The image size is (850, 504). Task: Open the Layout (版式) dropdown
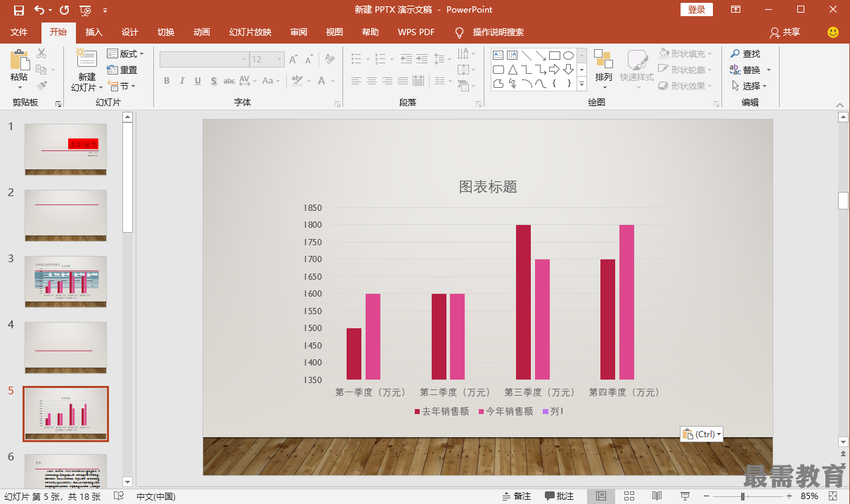[126, 53]
